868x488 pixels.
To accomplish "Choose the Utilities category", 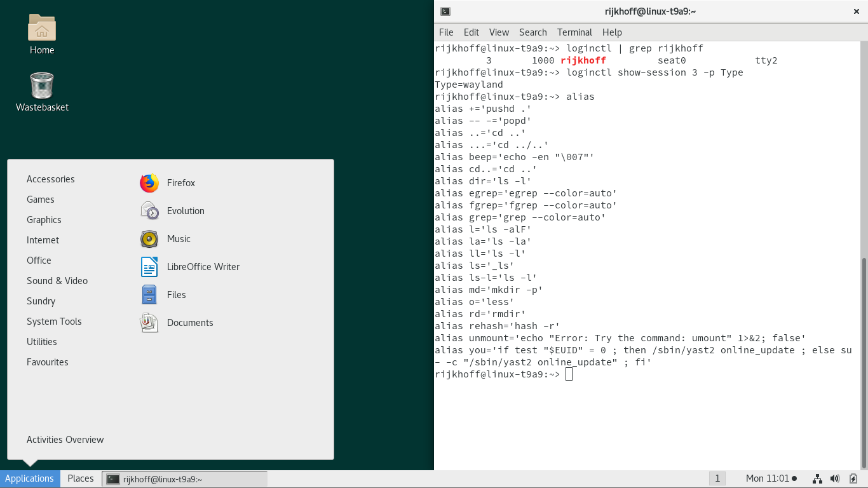I will coord(42,342).
